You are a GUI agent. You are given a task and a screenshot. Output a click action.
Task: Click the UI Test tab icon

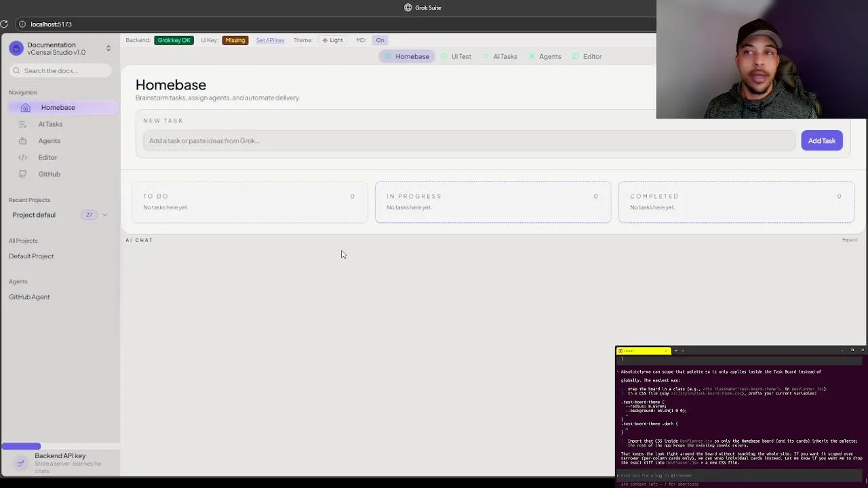pos(445,56)
